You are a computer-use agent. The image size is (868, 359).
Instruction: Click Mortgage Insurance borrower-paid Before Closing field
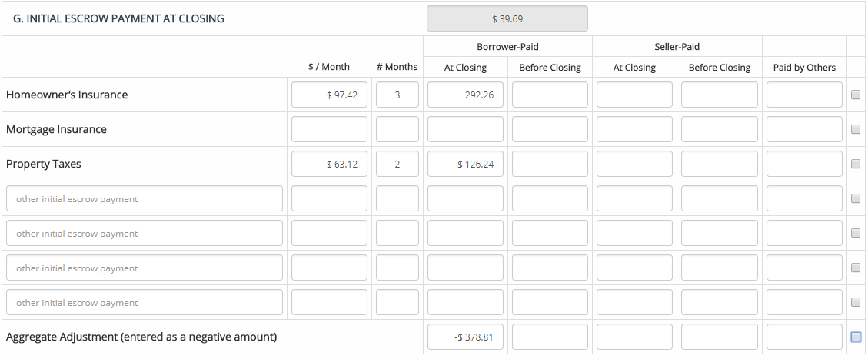(x=550, y=130)
